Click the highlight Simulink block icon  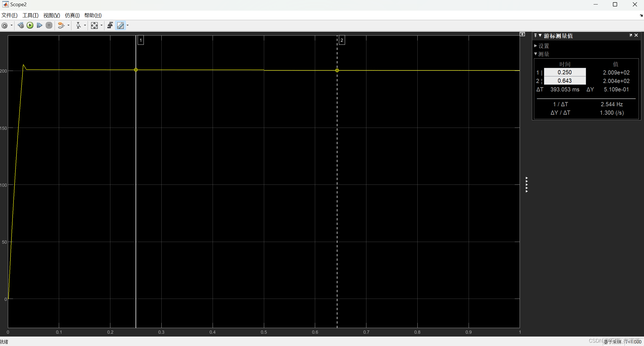coord(61,26)
